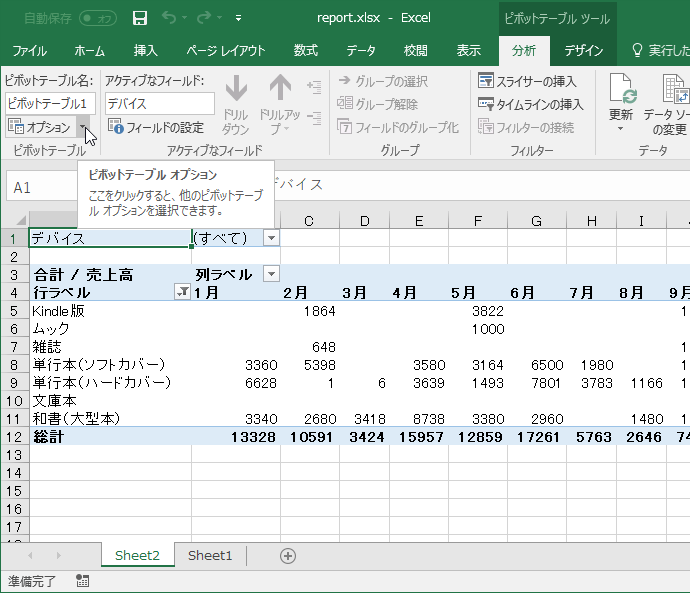The height and width of the screenshot is (593, 690).
Task: Select the 分析 tab
Action: pos(524,51)
